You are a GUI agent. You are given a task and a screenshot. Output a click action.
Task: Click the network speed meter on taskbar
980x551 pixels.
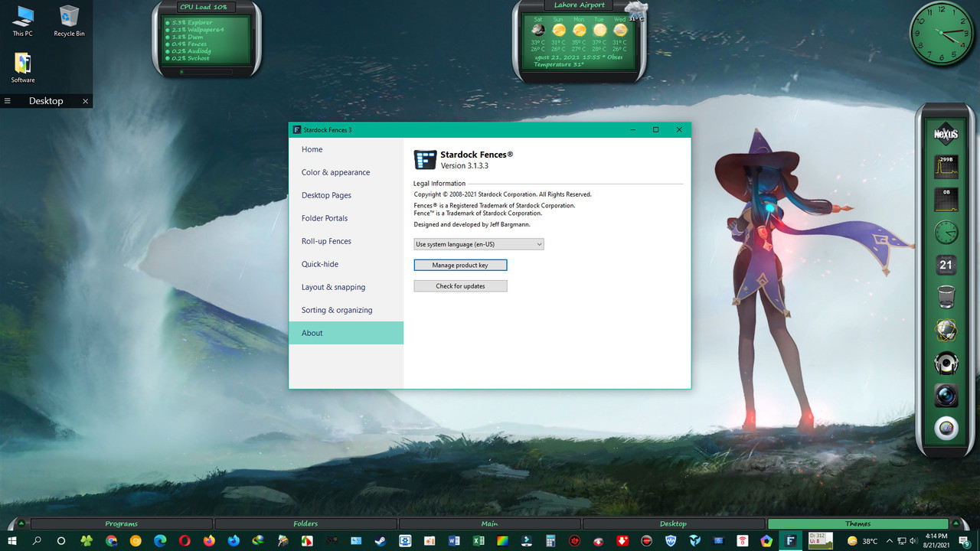821,541
